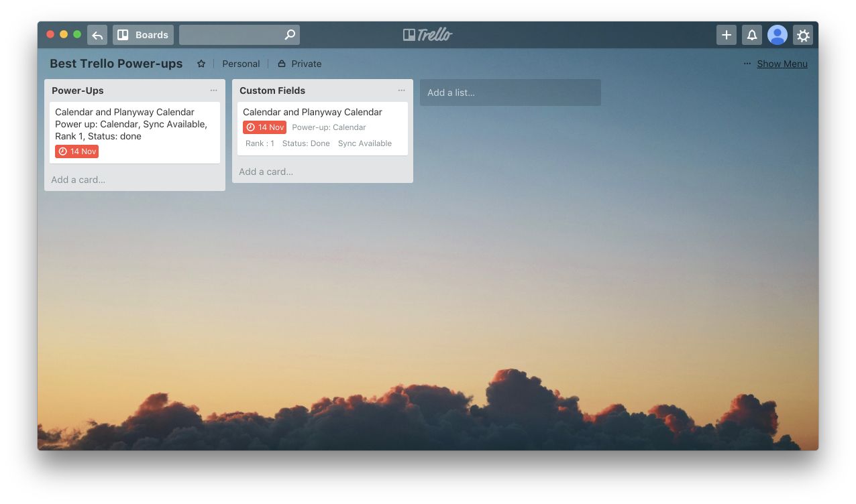The width and height of the screenshot is (856, 504).
Task: Click the Show Menu link
Action: pyautogui.click(x=782, y=64)
